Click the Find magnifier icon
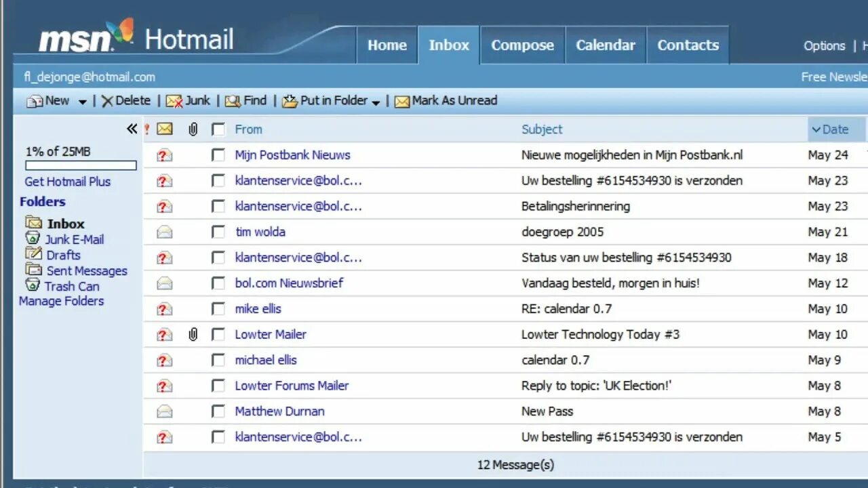 (233, 101)
